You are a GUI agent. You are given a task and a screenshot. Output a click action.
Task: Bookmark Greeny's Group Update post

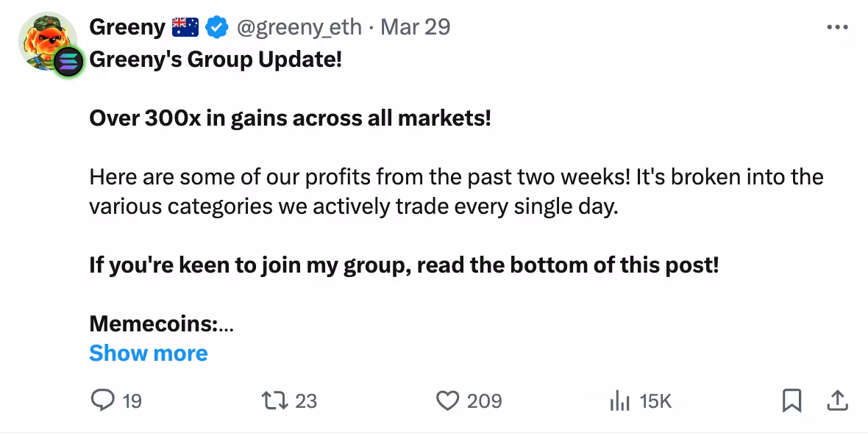point(791,400)
